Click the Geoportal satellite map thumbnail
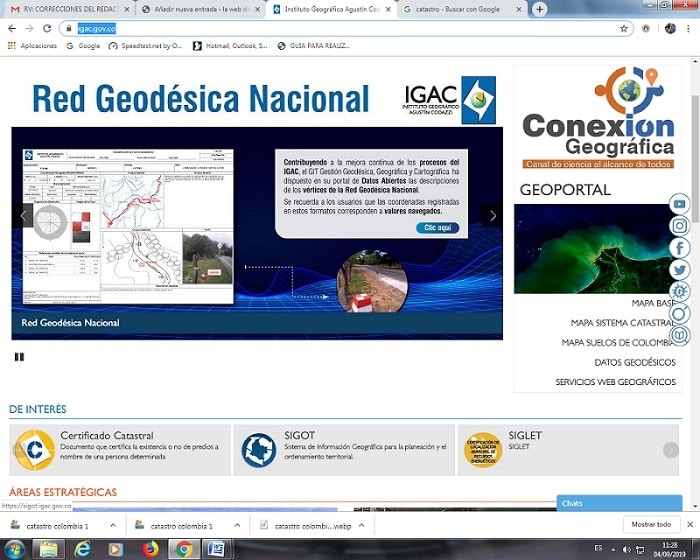Screen dimensions: 700x560 coord(596,249)
